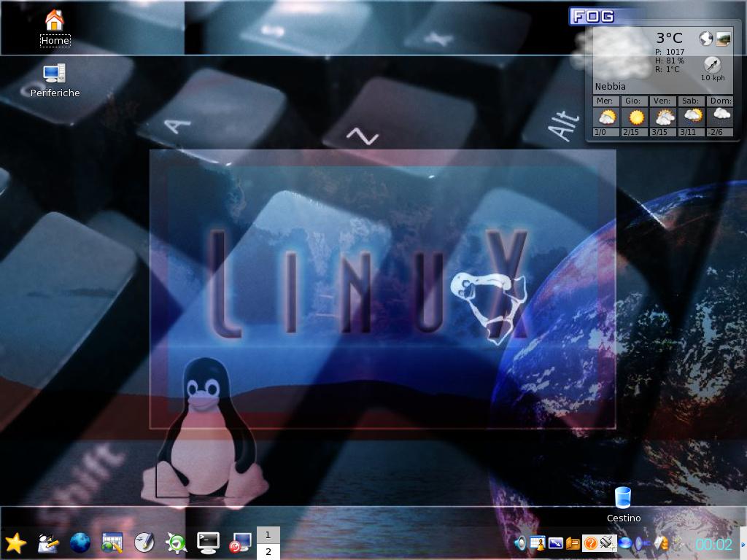Click the Mer: partly cloudy forecast icon
This screenshot has width=747, height=560.
coord(607,117)
